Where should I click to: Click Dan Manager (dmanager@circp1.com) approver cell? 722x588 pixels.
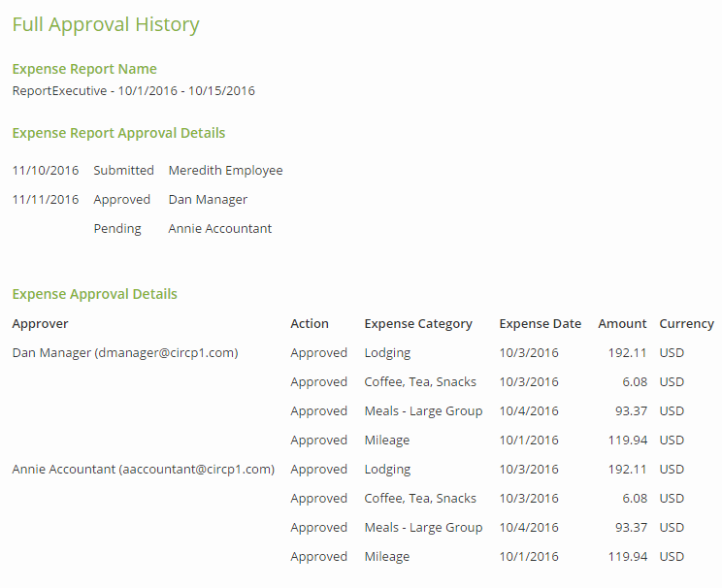tap(124, 353)
